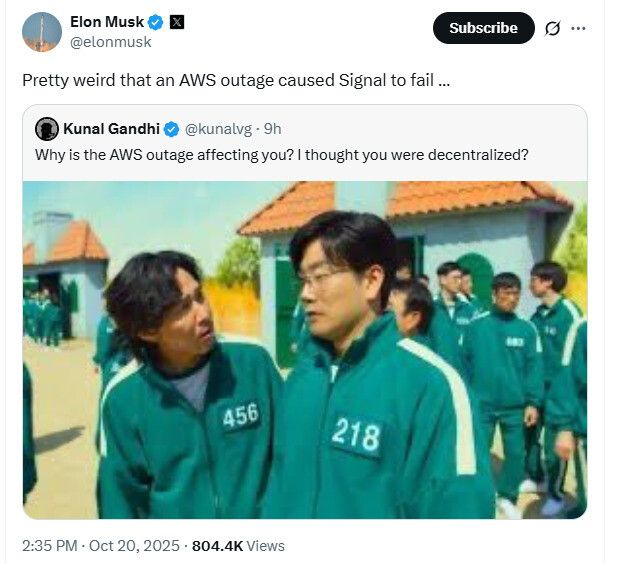Open Elon Musk's profile avatar
This screenshot has width=622, height=564.
point(42,32)
